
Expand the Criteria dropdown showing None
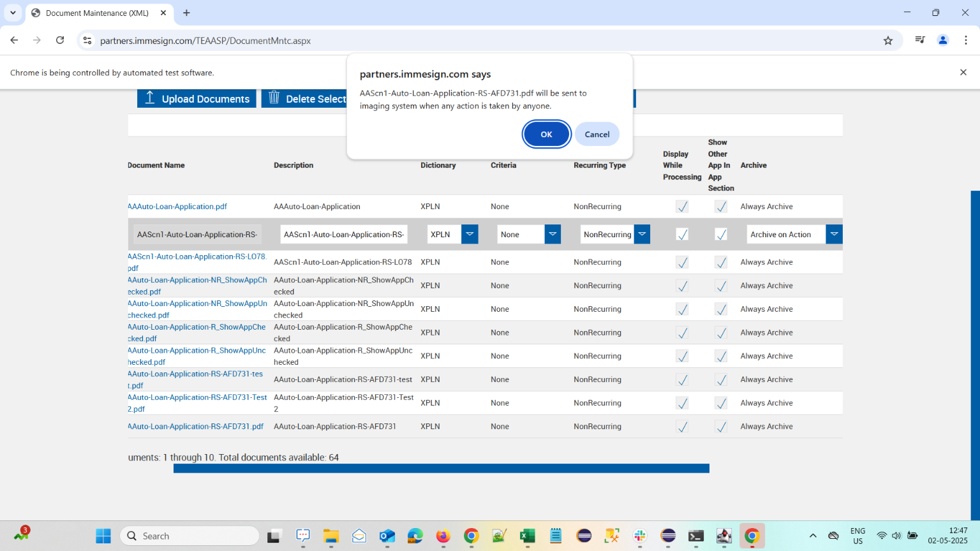(553, 234)
